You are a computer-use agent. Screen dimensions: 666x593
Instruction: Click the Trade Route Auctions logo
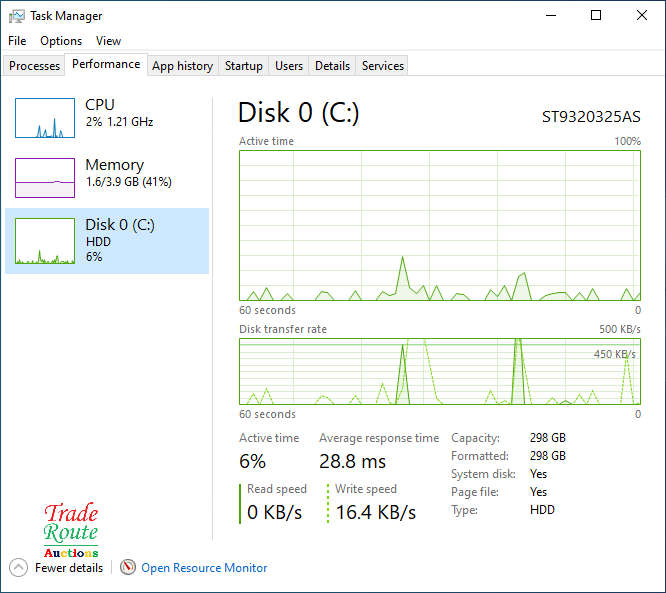[x=71, y=531]
